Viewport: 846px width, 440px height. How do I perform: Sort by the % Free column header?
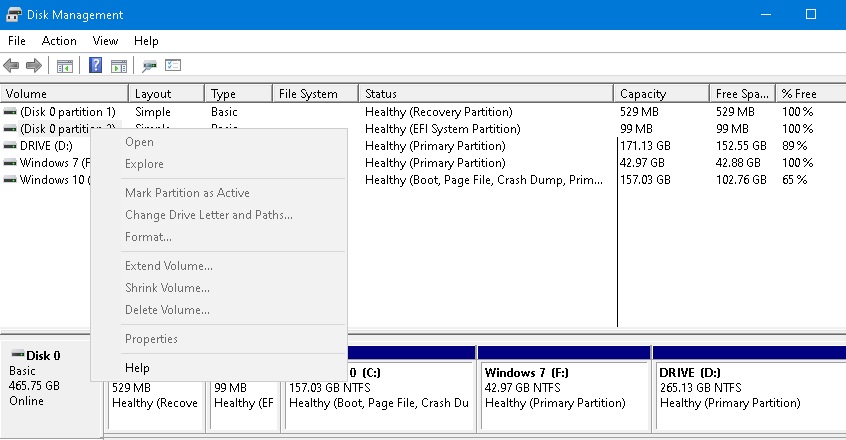point(810,94)
